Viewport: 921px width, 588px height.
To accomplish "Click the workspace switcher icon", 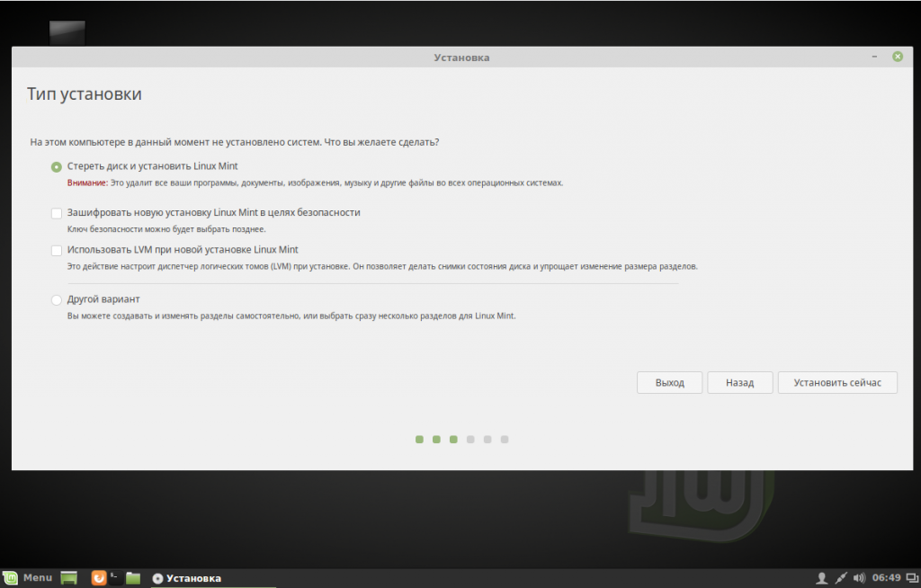I will click(910, 577).
